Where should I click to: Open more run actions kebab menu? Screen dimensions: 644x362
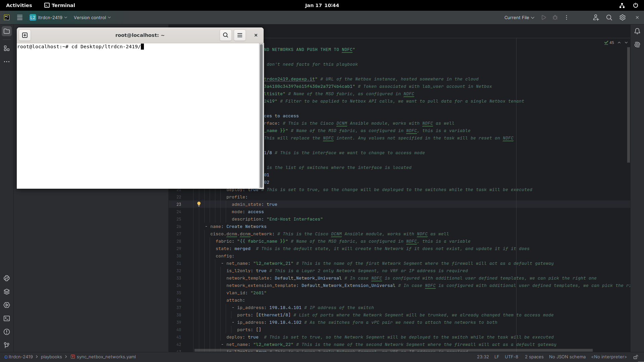point(567,17)
